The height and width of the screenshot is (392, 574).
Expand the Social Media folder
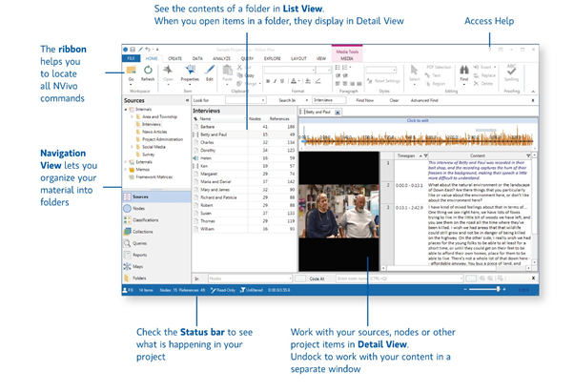click(x=133, y=147)
